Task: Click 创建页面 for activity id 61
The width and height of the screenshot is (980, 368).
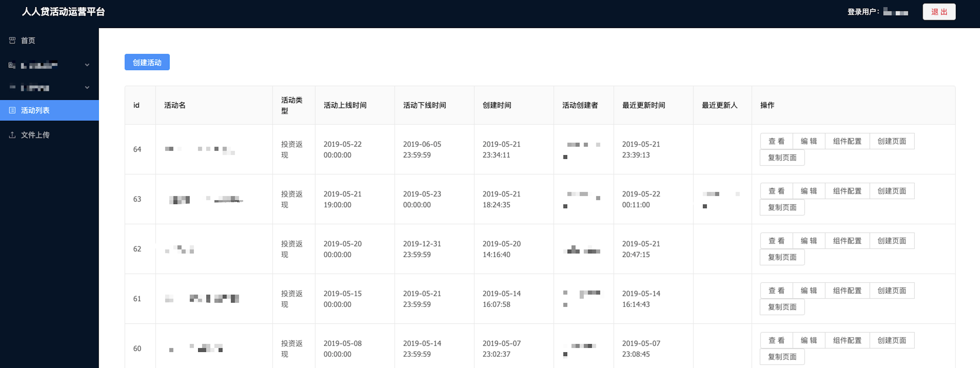Action: coord(892,291)
